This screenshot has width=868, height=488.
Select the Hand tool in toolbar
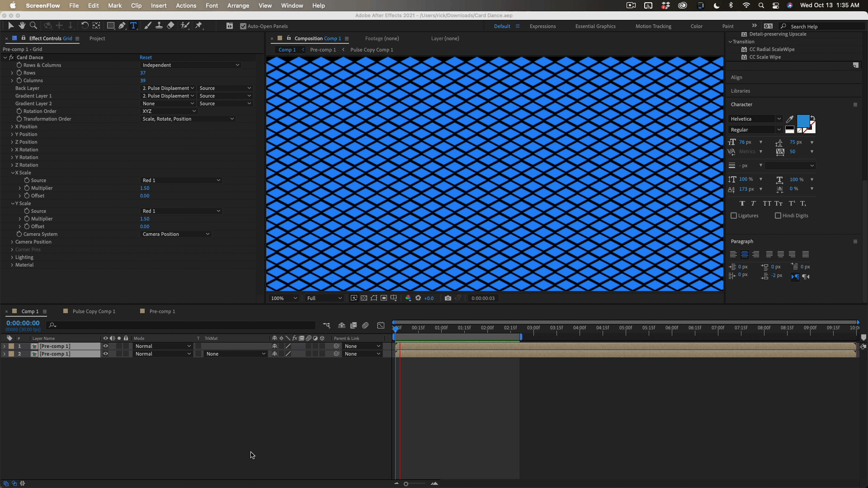(22, 26)
